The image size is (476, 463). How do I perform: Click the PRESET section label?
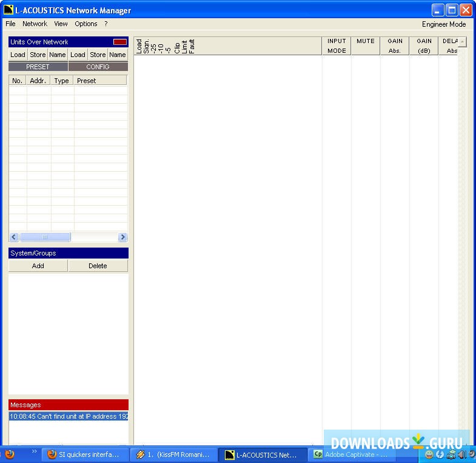[38, 67]
